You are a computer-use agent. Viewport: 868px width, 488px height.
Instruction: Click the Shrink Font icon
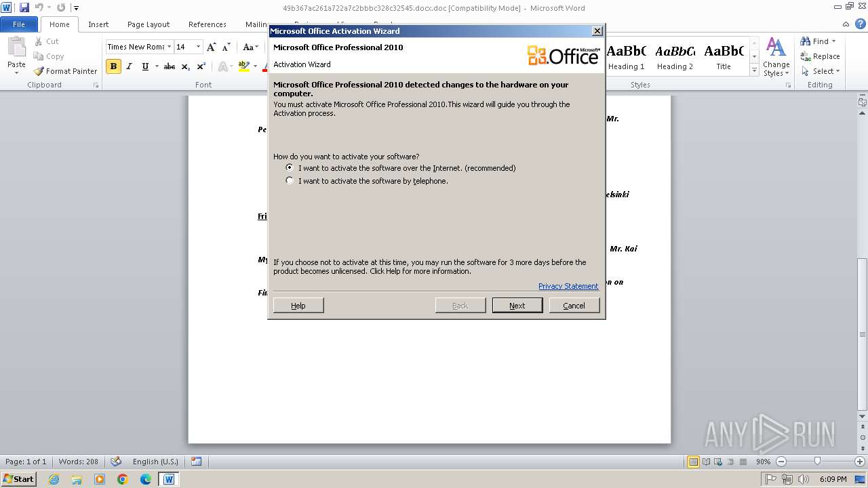click(226, 47)
